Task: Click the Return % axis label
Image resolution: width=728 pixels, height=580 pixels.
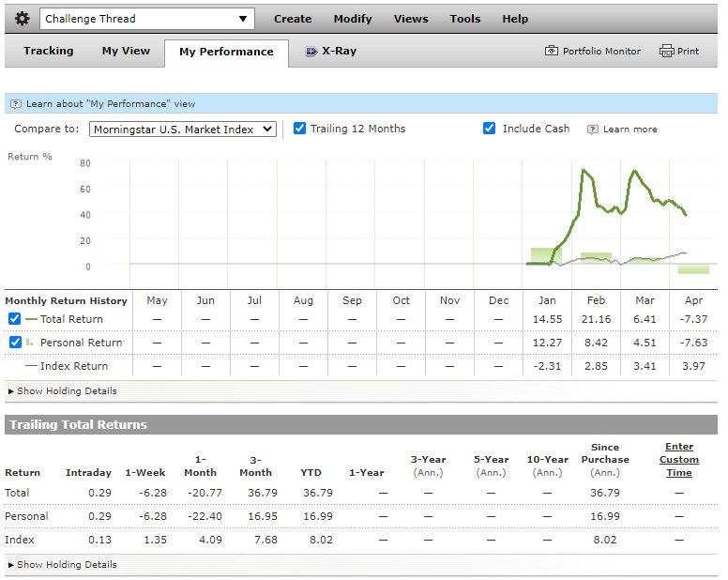Action: (x=30, y=157)
